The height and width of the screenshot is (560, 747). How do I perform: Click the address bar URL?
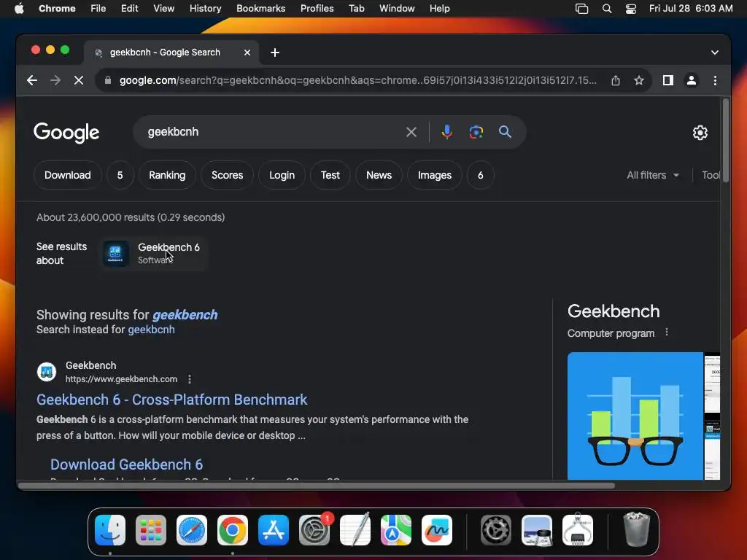357,80
